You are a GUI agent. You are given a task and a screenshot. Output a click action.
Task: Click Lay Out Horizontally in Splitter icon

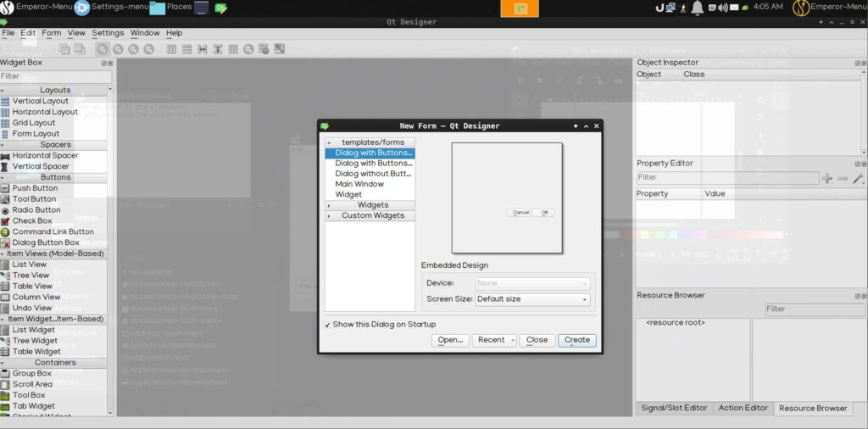click(202, 48)
